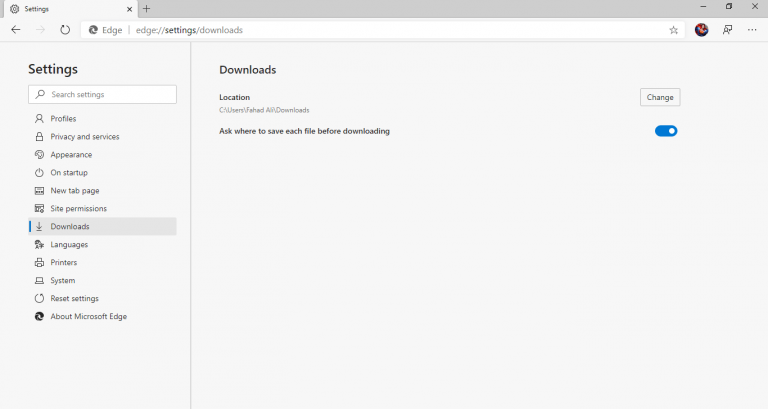This screenshot has width=768, height=409.
Task: Click the address bar URL
Action: [189, 30]
